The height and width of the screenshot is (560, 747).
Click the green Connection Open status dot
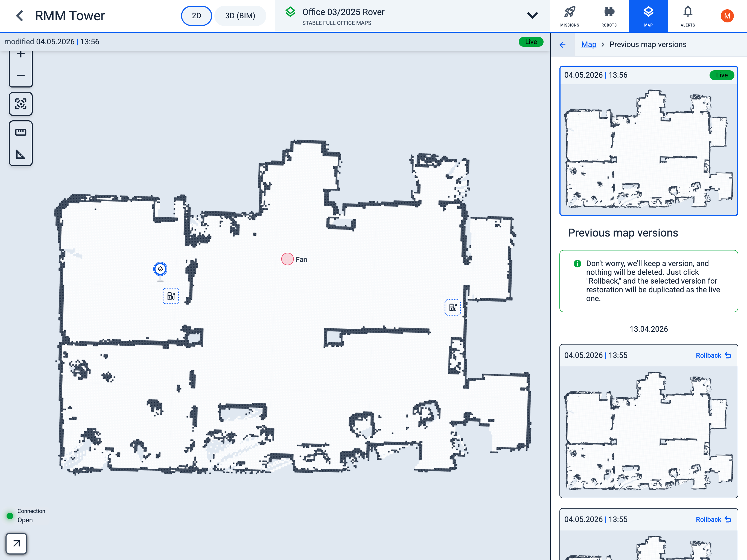[10, 516]
